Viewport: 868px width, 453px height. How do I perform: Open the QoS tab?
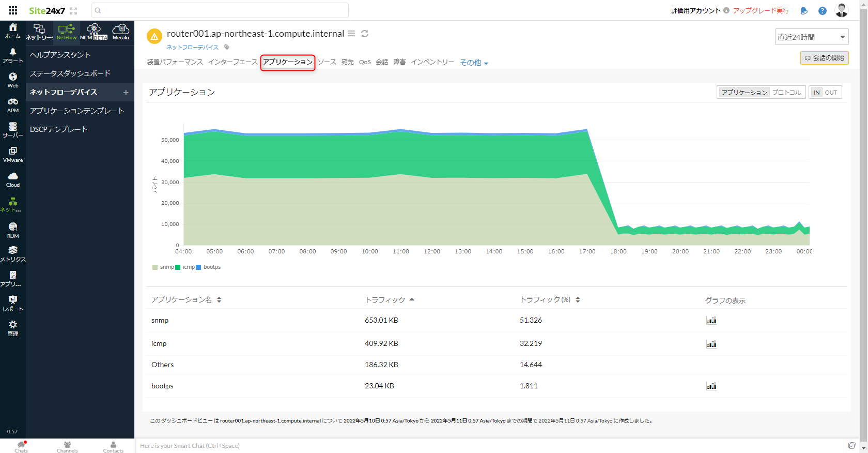pyautogui.click(x=365, y=62)
